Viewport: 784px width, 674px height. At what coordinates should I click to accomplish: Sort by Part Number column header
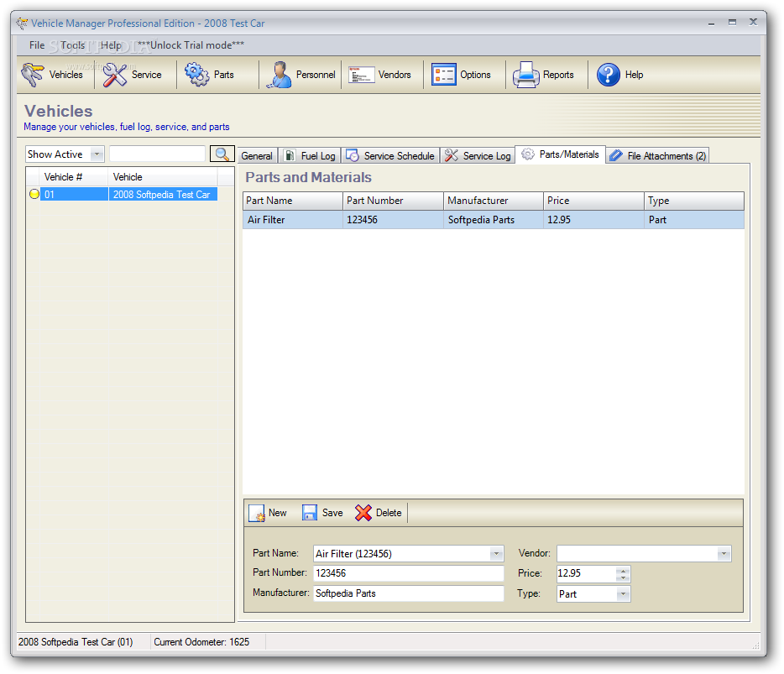[393, 201]
